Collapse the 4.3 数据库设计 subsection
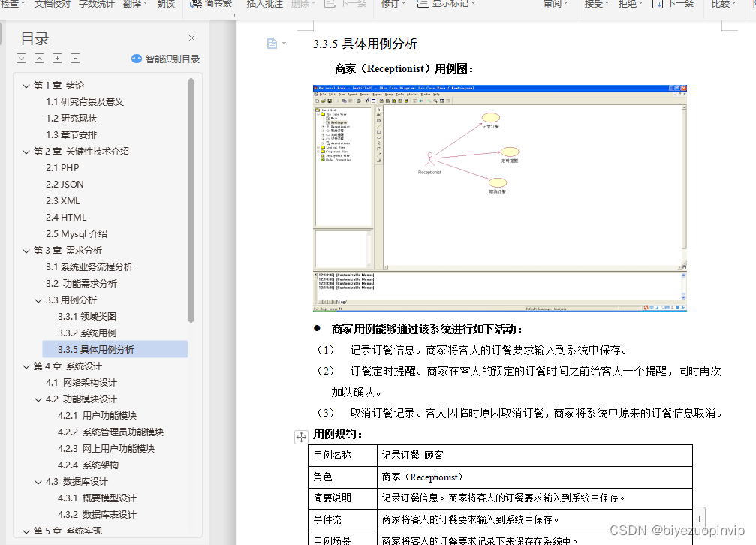This screenshot has width=756, height=545. pyautogui.click(x=38, y=482)
